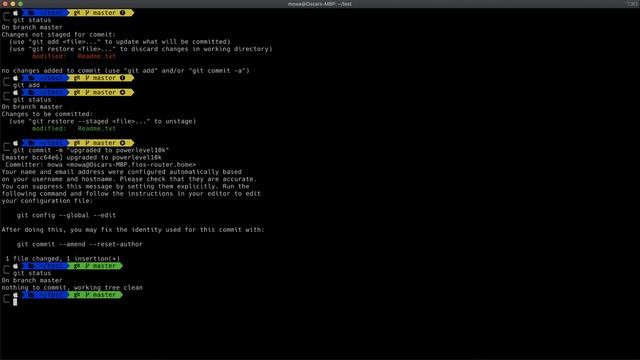The height and width of the screenshot is (360, 640).
Task: Click 'On branch master' above 'nothing to commit'
Action: 32,280
